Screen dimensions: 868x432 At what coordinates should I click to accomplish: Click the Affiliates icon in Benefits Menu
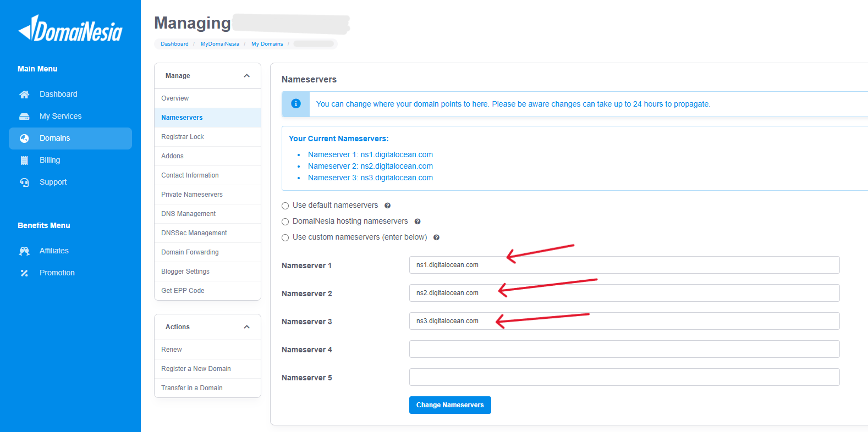tap(24, 251)
